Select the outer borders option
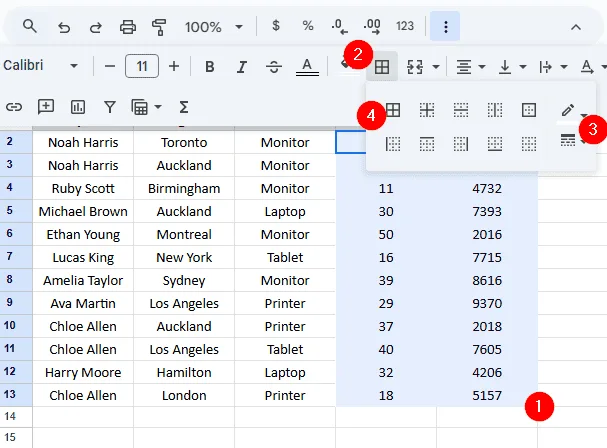 (x=529, y=110)
